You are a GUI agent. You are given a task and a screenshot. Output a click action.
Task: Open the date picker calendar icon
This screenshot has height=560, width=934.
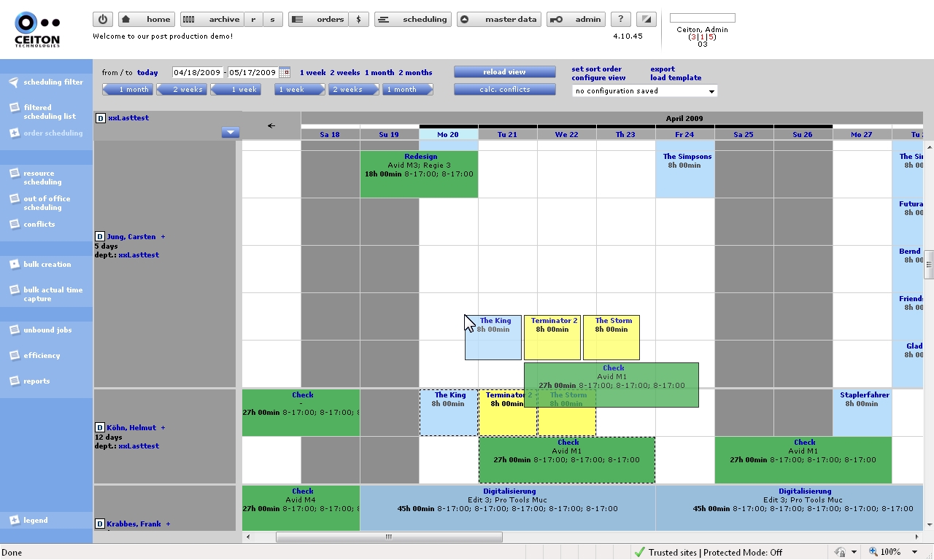coord(285,72)
